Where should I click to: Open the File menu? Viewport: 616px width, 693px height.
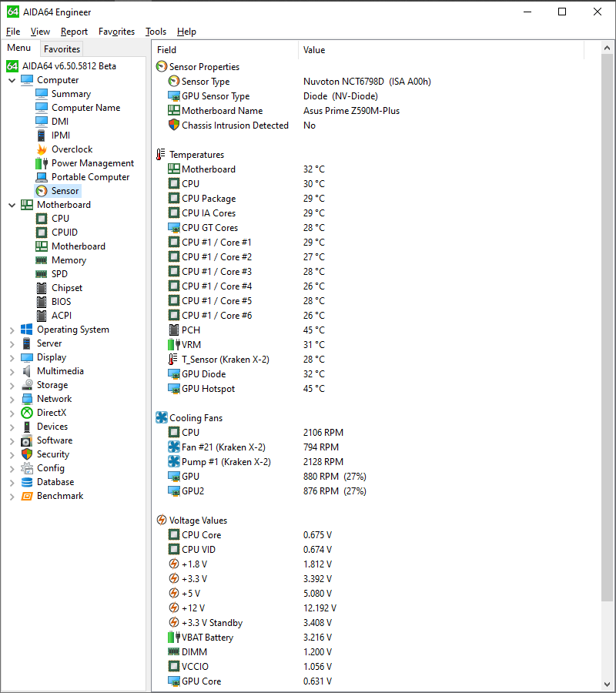click(x=13, y=32)
